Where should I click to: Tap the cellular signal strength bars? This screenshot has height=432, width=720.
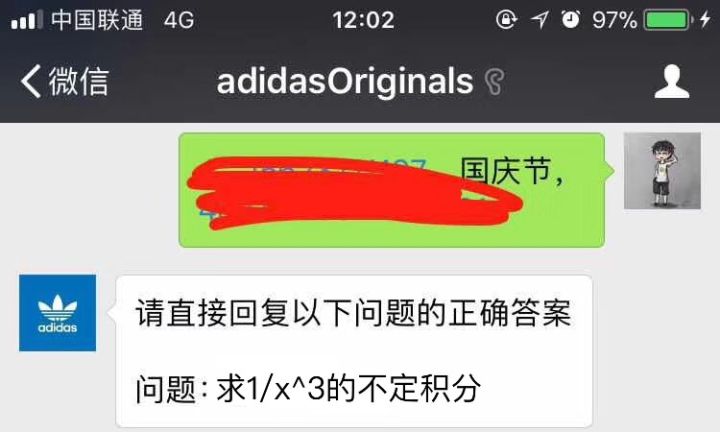27,20
